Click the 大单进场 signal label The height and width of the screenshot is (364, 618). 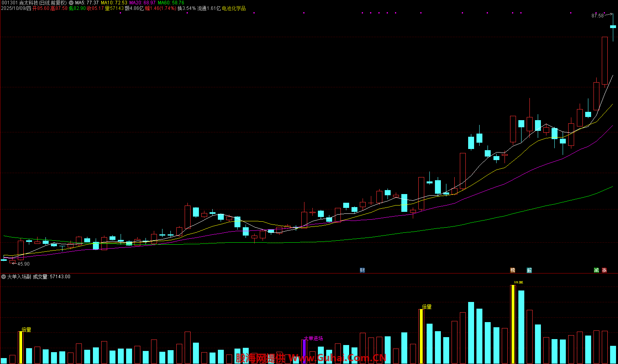(313, 338)
